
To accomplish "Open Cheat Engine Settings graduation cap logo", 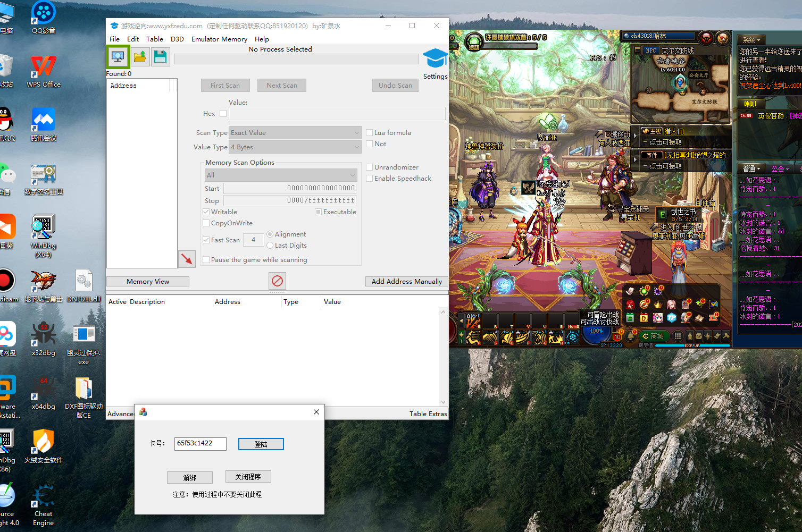I will (x=435, y=58).
